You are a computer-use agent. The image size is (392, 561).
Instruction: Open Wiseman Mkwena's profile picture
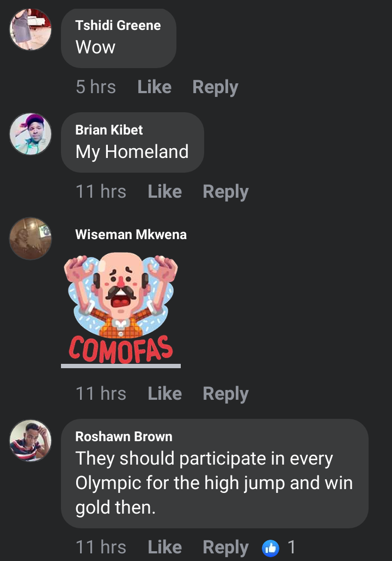pos(30,238)
